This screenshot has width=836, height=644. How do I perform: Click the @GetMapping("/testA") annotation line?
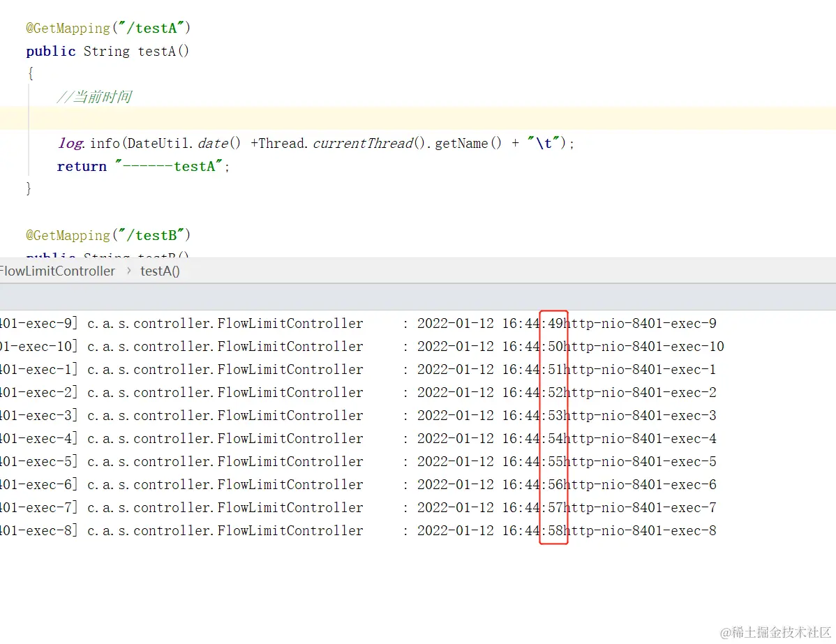(x=108, y=28)
